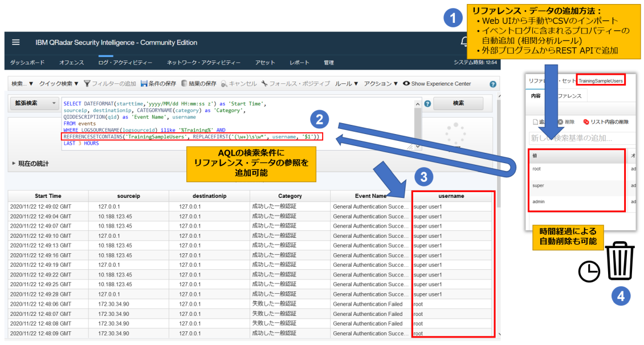Open the アセット tab
This screenshot has height=345, width=644.
(265, 62)
